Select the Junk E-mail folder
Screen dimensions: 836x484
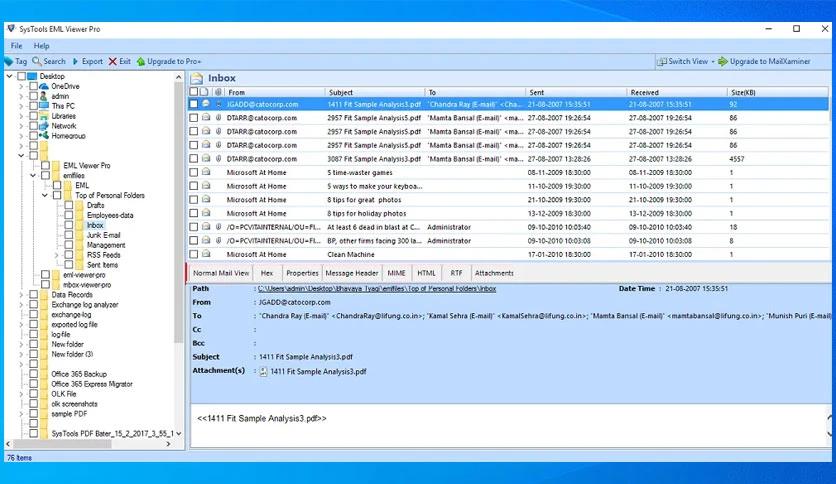click(105, 235)
